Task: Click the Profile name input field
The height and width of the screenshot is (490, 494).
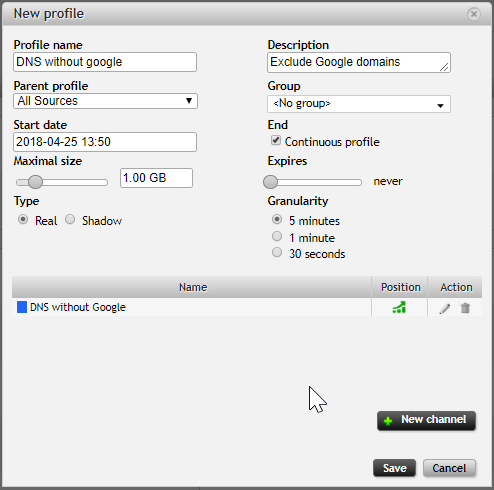Action: pos(105,62)
